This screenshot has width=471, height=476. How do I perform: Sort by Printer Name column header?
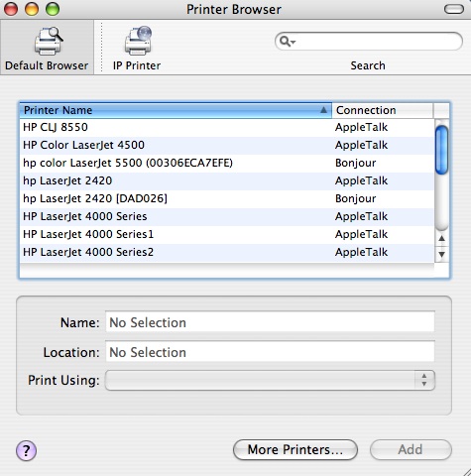tap(176, 110)
